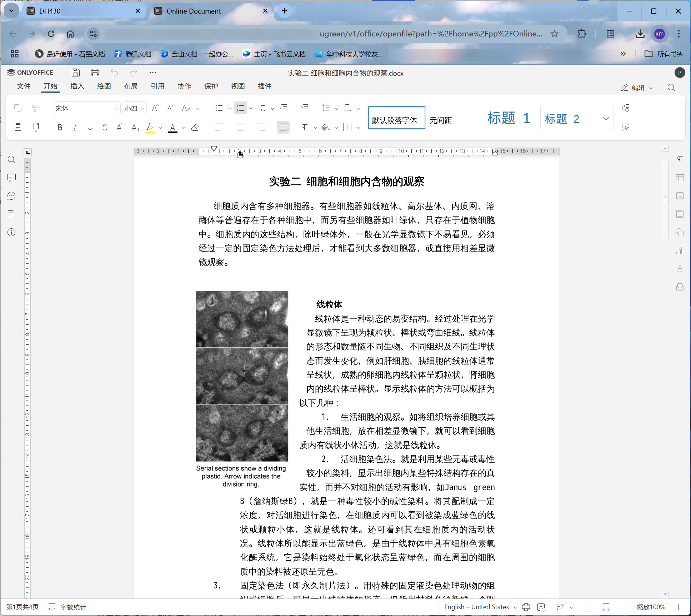Screen dimensions: 691x616
Task: Open the font size dropdown 小四
Action: click(142, 108)
